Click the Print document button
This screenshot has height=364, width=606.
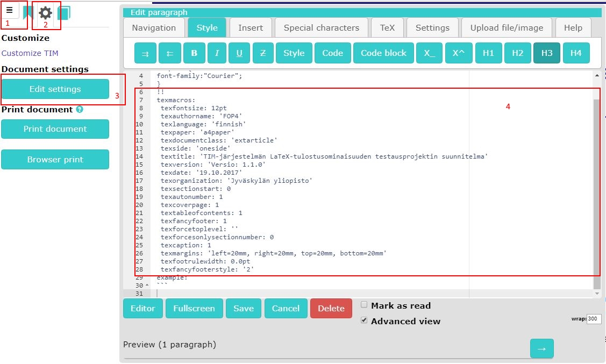click(x=55, y=129)
